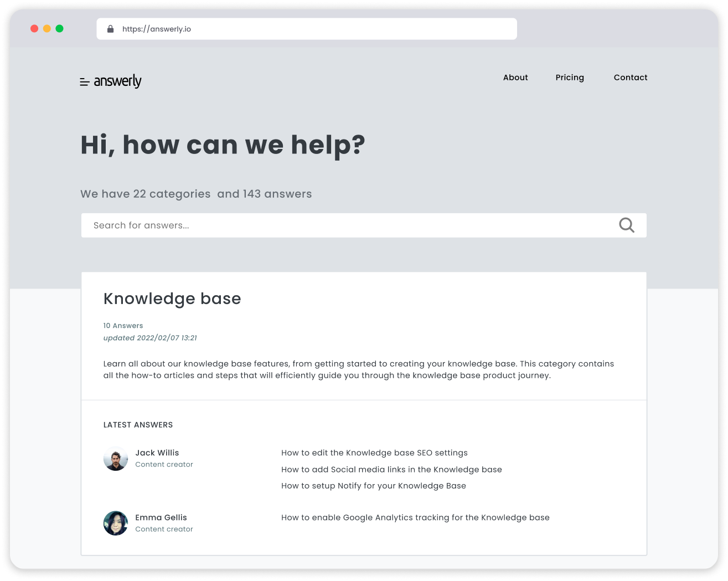Viewport: 728px width, 581px height.
Task: Click the Knowledge base description paragraph
Action: click(x=359, y=369)
